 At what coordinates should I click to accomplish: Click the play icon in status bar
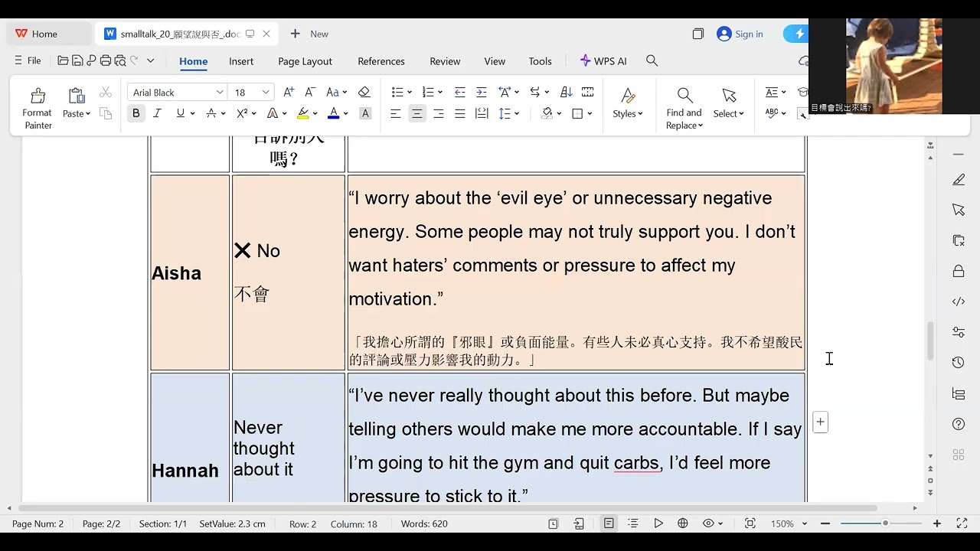[x=658, y=523]
